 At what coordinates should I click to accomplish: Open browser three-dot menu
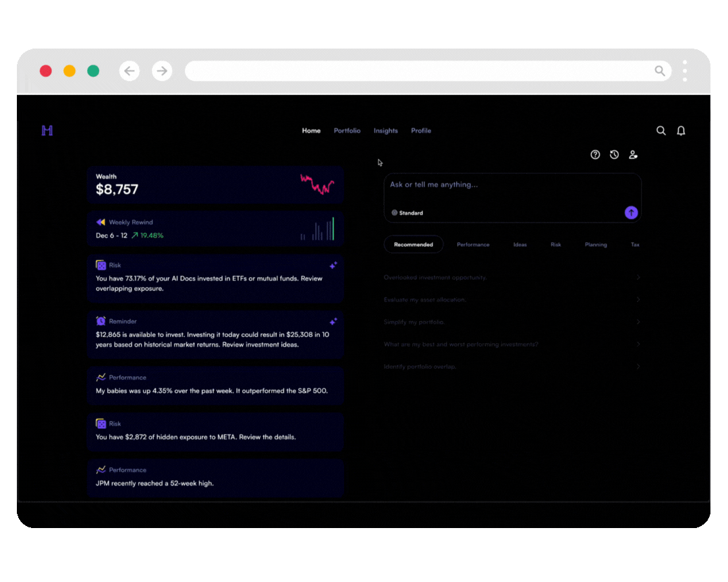click(684, 71)
